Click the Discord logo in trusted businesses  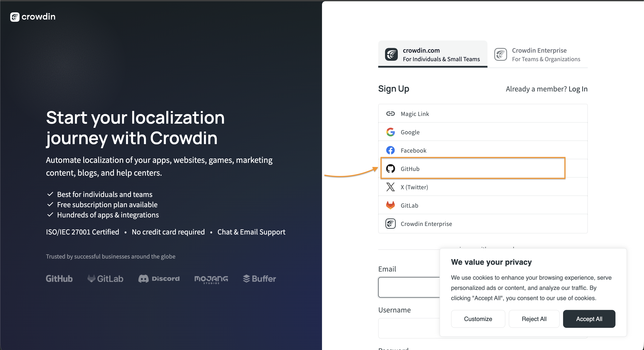159,278
